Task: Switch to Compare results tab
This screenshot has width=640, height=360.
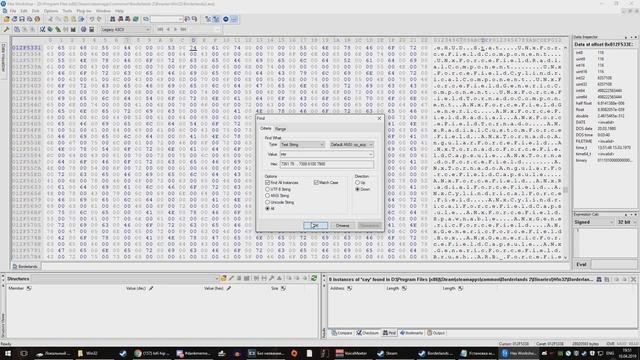Action: pos(342,333)
